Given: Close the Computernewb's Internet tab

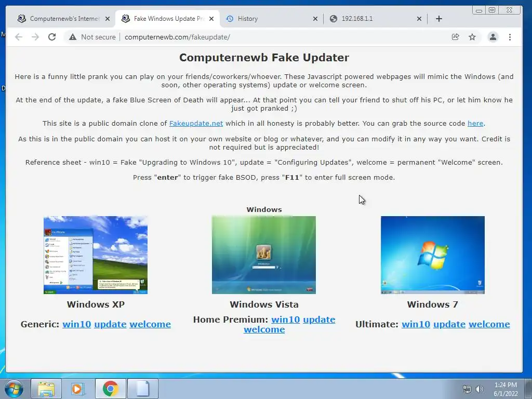Looking at the screenshot, I should [x=108, y=19].
